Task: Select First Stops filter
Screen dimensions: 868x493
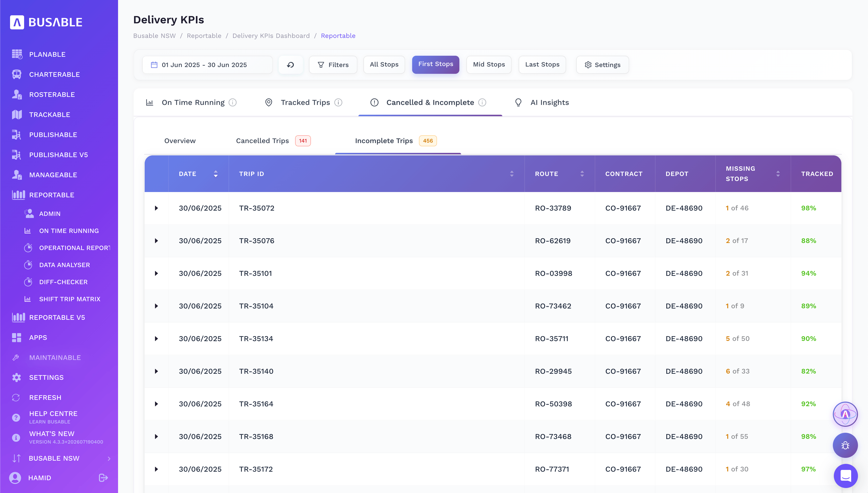Action: (435, 64)
